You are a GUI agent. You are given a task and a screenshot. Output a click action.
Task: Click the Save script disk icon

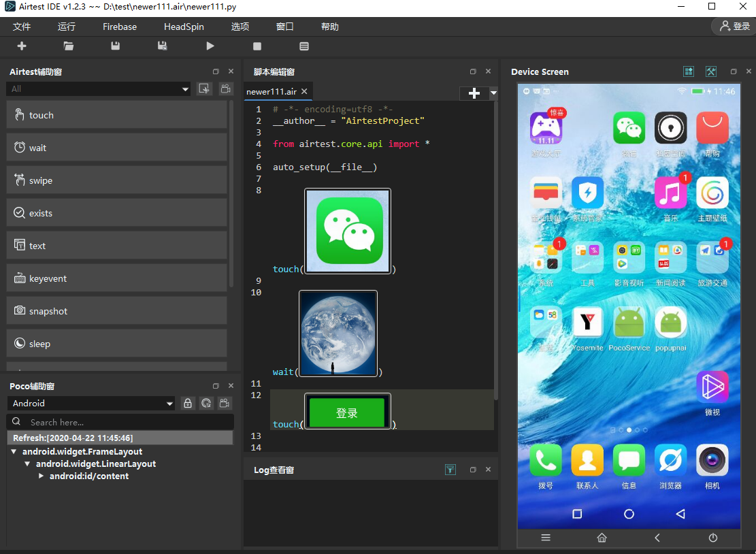tap(116, 46)
